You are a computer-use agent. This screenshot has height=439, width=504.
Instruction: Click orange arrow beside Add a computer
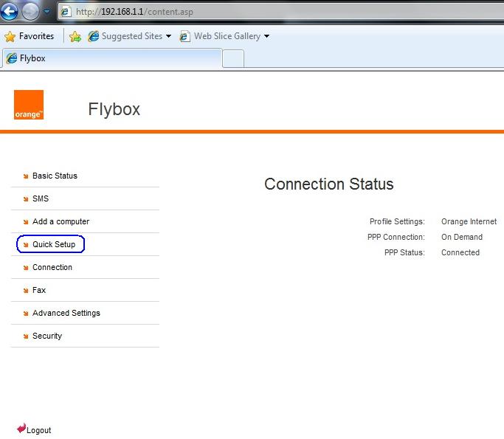26,222
